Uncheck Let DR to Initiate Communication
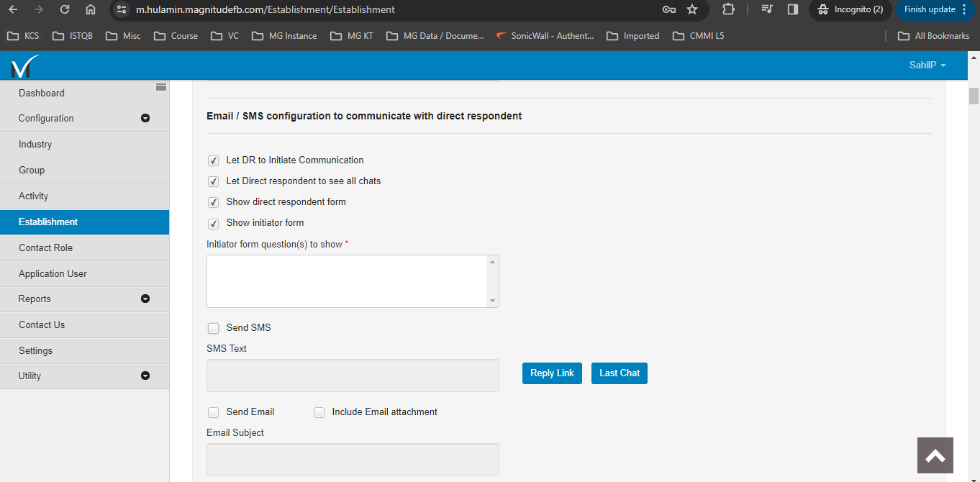Viewport: 980px width, 482px height. coord(213,161)
